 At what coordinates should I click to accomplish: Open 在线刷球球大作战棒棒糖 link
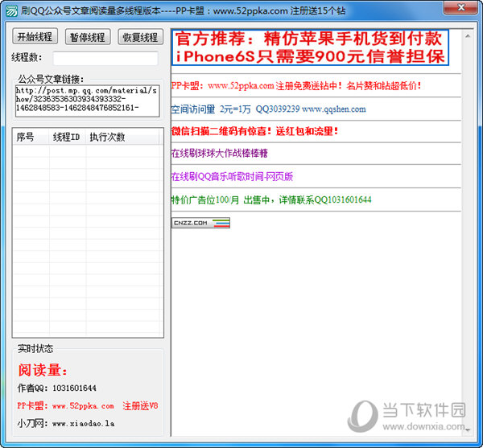click(x=219, y=154)
